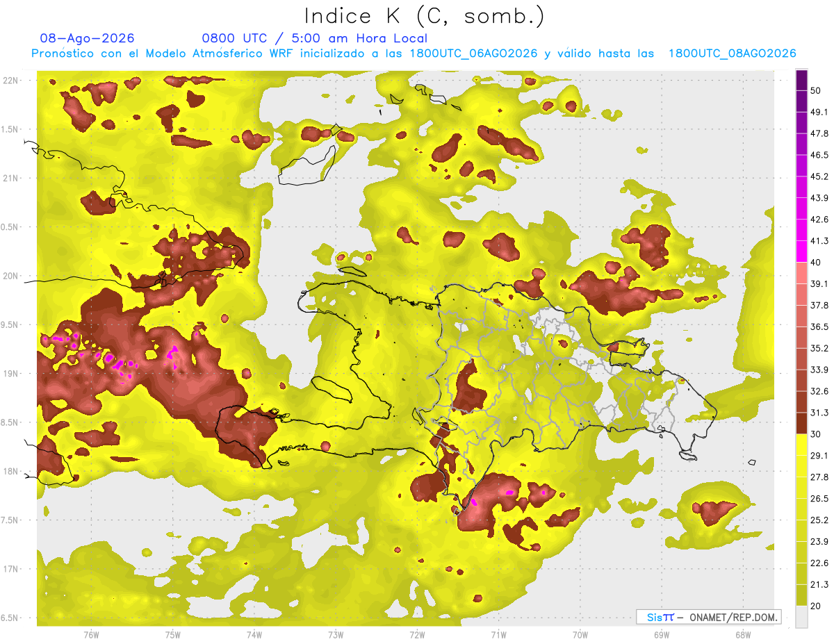
Task: Click the '47.8' value on the color scale
Action: click(x=820, y=134)
